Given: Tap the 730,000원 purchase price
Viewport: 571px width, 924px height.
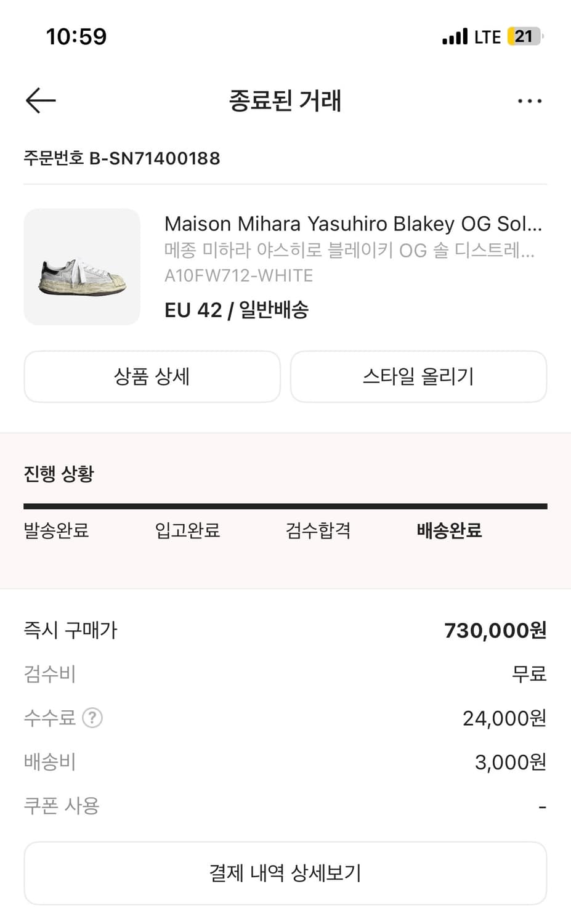Looking at the screenshot, I should pos(495,630).
